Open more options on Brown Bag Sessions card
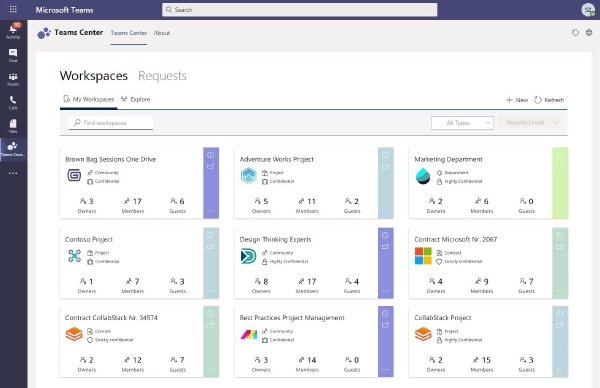This screenshot has width=600, height=388. pyautogui.click(x=211, y=211)
